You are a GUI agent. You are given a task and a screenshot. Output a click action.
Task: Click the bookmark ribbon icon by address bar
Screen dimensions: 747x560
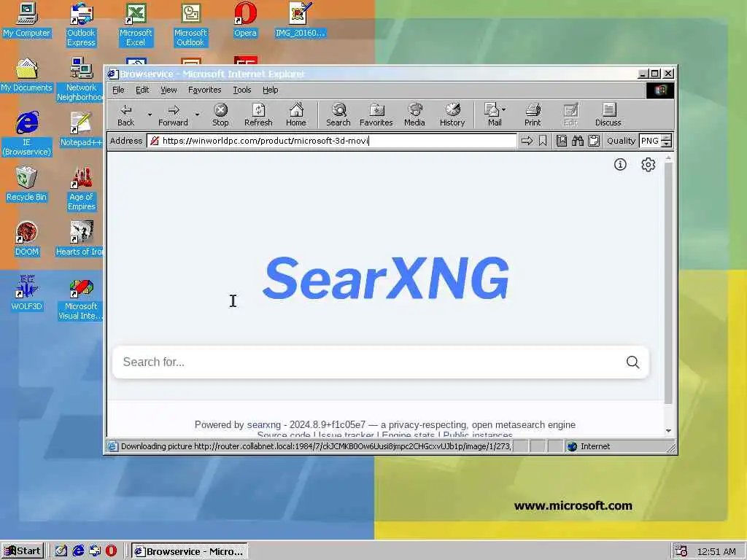(x=543, y=141)
